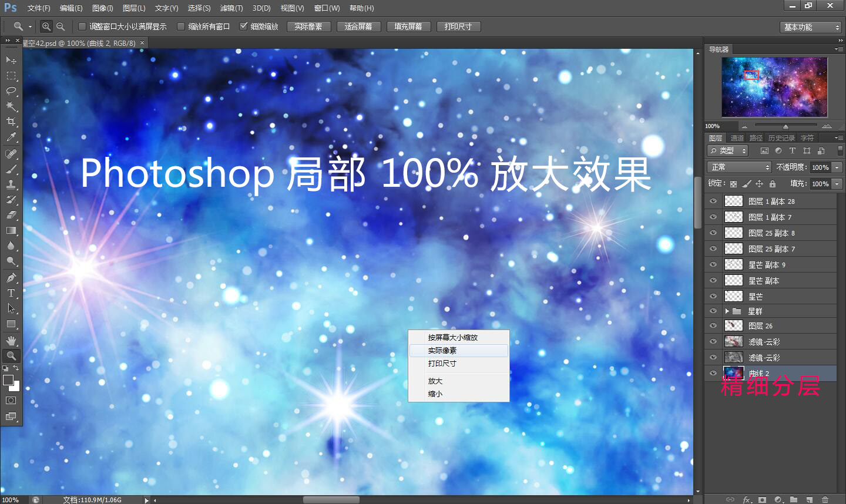Open the 图层(L) menu
This screenshot has width=846, height=504.
134,8
